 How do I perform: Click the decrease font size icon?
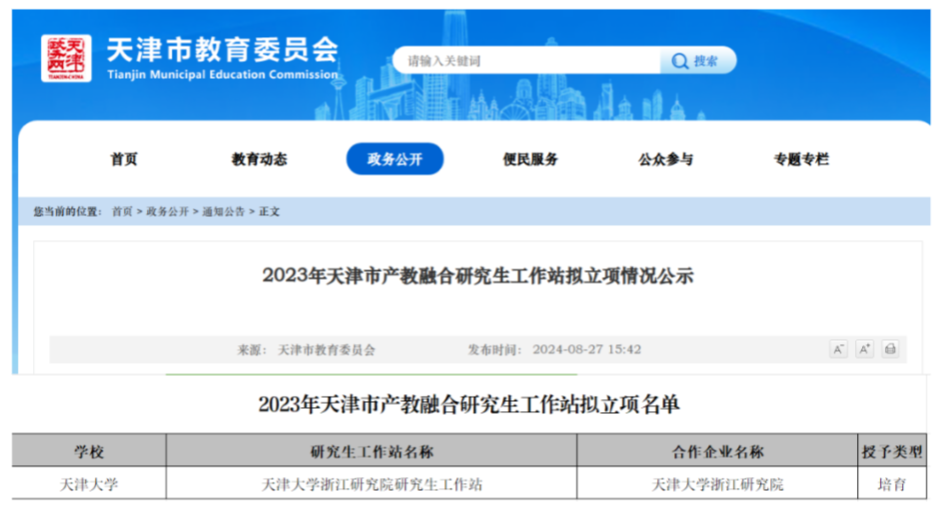838,349
